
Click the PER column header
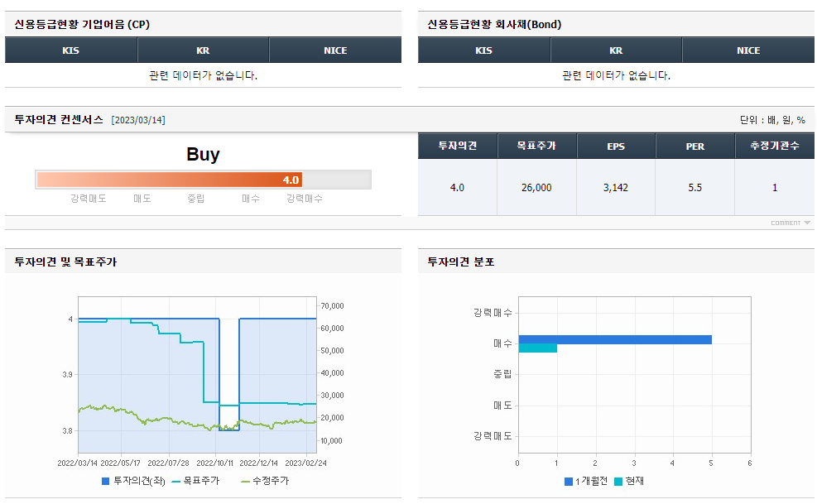coord(695,146)
